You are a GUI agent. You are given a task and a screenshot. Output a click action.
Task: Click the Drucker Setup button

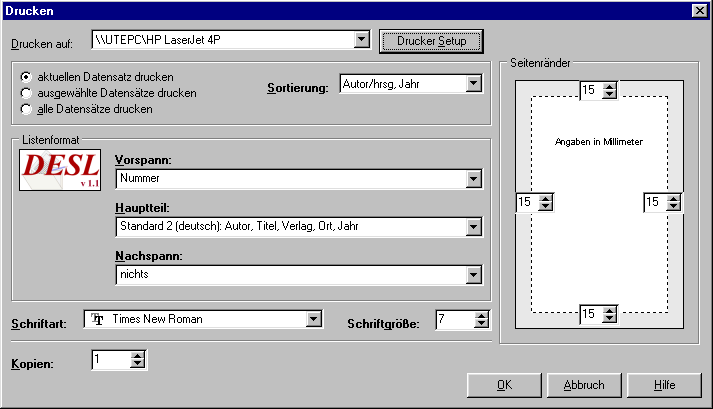click(x=431, y=41)
